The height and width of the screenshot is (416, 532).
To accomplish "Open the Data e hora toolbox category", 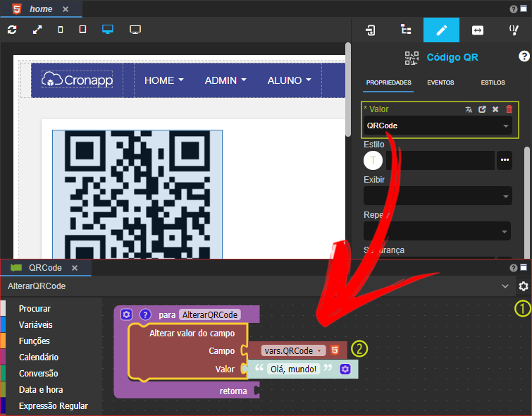I will pyautogui.click(x=41, y=389).
